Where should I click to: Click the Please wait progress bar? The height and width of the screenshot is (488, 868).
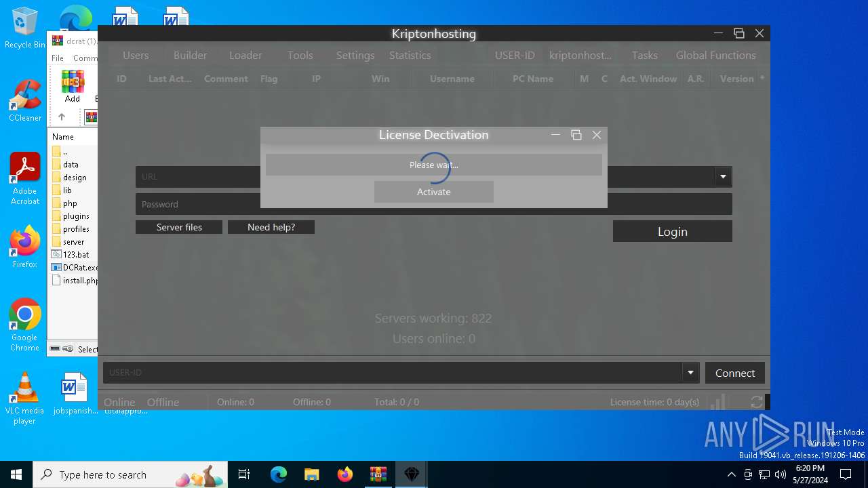click(434, 165)
